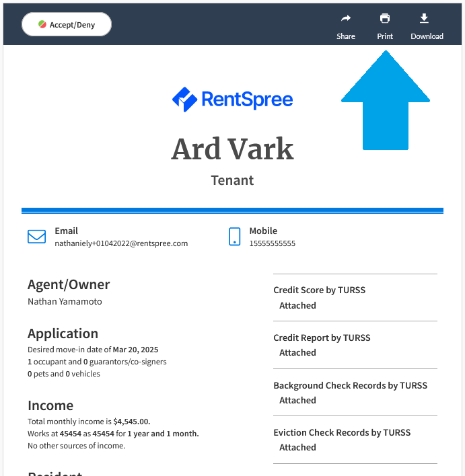The width and height of the screenshot is (465, 476).
Task: Click the Share label text
Action: pos(346,36)
